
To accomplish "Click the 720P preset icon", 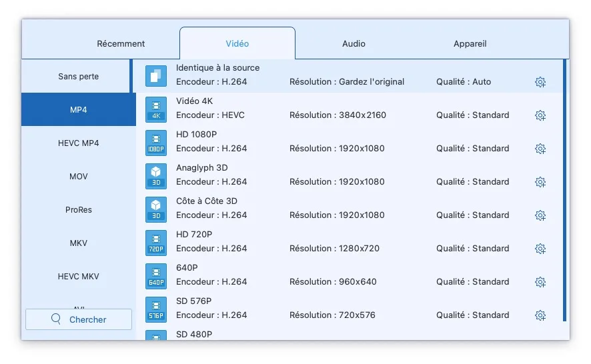I will (156, 243).
